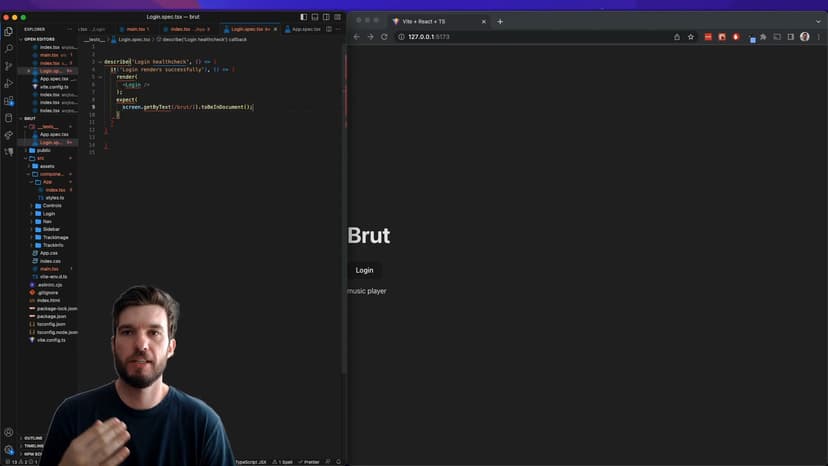Bookmark this page with star icon
This screenshot has width=828, height=466.
tap(690, 37)
